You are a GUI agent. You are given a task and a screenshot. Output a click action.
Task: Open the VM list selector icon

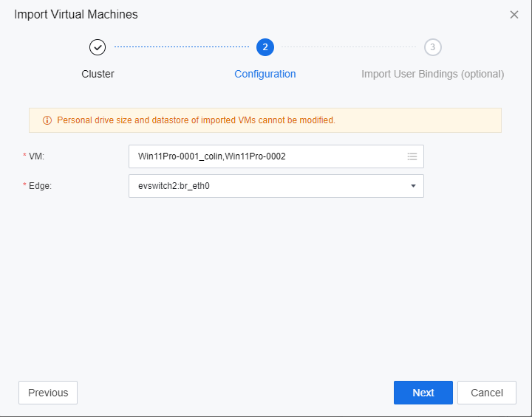412,156
